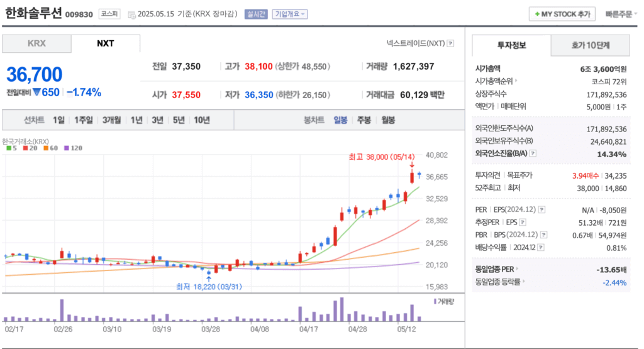
Task: Select the 1년 line chart period
Action: (136, 120)
